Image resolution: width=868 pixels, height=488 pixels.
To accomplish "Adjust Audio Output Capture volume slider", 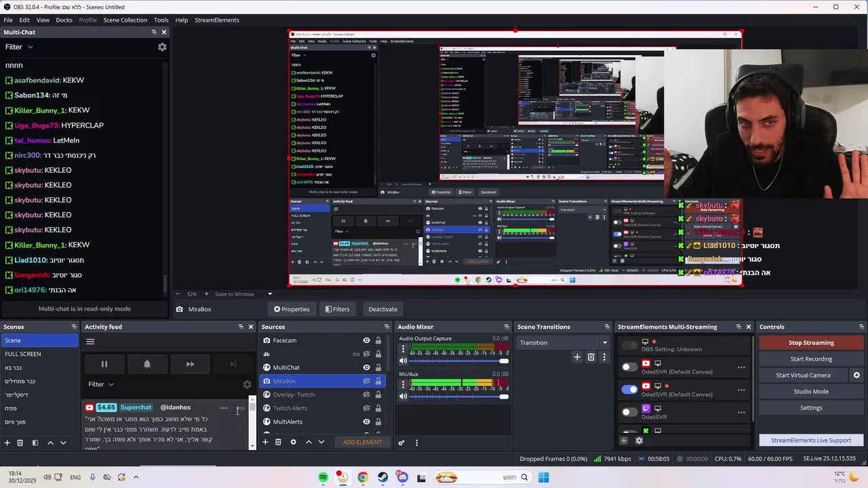I will click(459, 361).
